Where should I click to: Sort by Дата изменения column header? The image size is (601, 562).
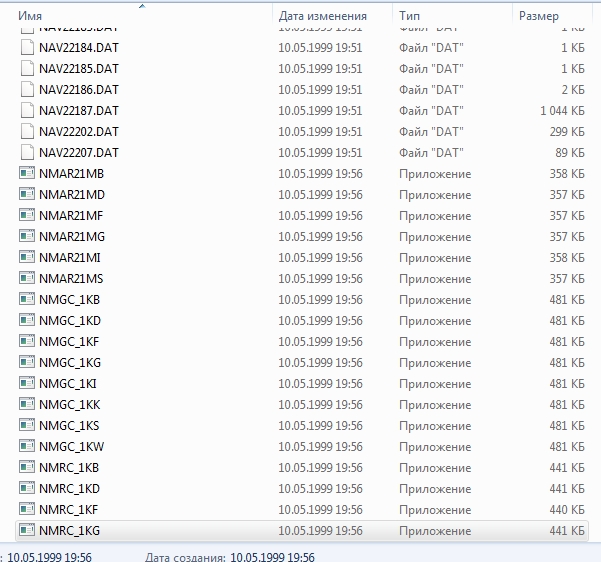[x=322, y=16]
